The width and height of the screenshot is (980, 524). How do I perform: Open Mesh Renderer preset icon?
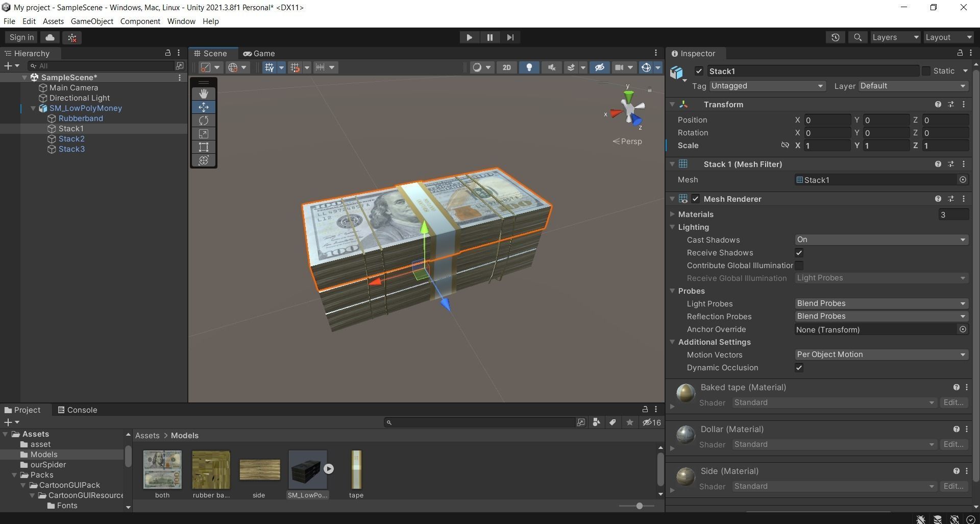pyautogui.click(x=951, y=199)
